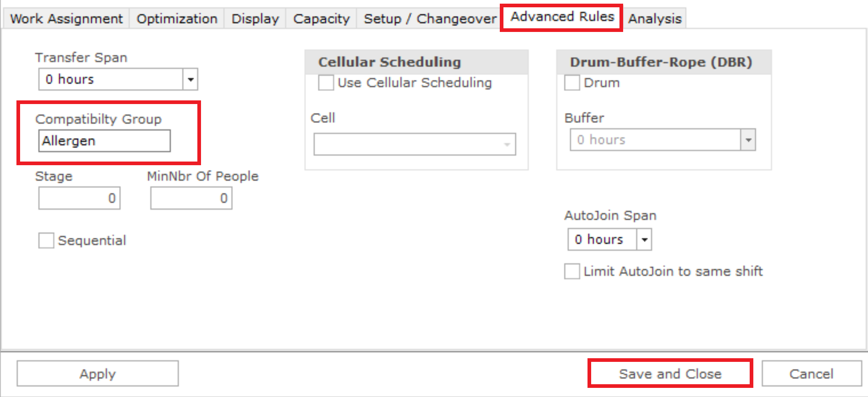Viewport: 868px width, 397px height.
Task: Select the Display tab
Action: click(x=255, y=19)
